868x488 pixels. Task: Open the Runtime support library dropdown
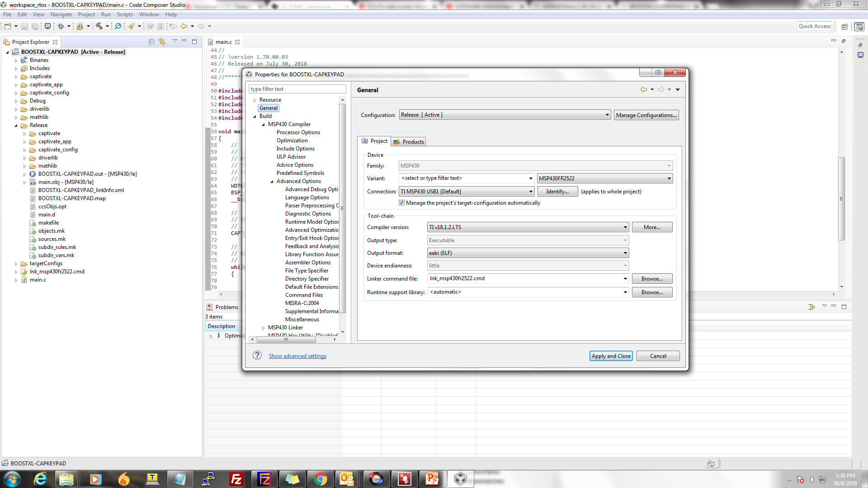pos(625,292)
